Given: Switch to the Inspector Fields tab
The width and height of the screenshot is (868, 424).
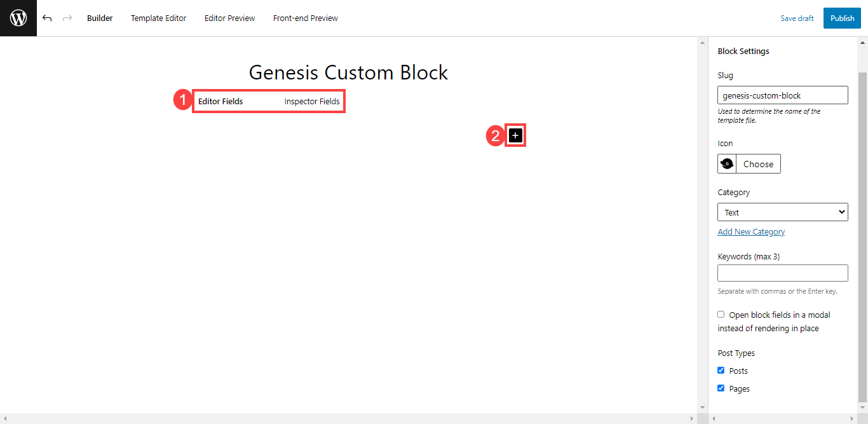Looking at the screenshot, I should [311, 101].
